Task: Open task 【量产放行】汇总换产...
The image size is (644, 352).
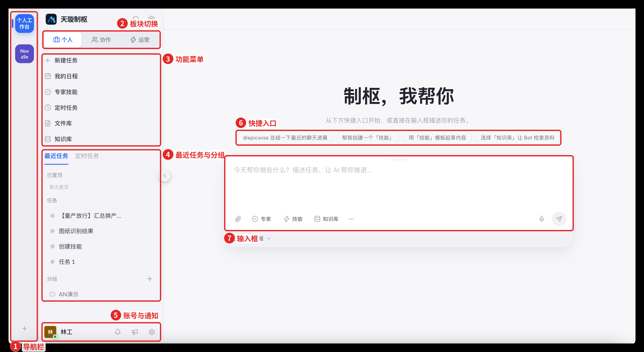Action: [101, 216]
